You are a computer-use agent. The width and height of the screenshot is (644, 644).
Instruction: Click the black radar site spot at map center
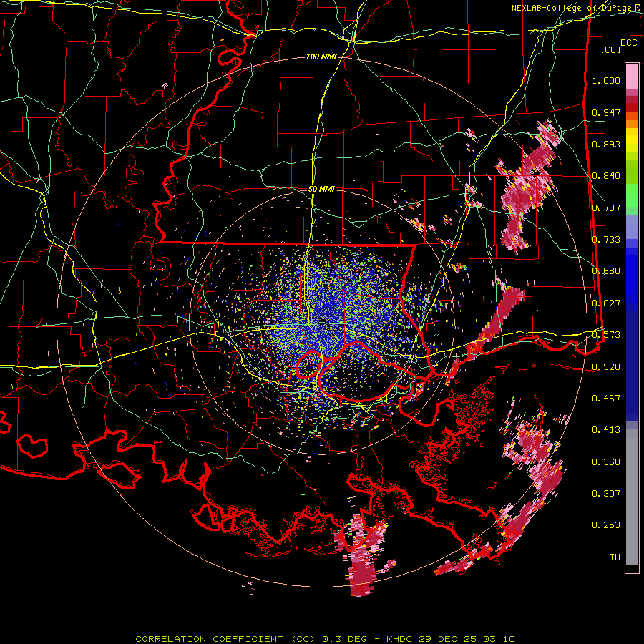pos(323,321)
